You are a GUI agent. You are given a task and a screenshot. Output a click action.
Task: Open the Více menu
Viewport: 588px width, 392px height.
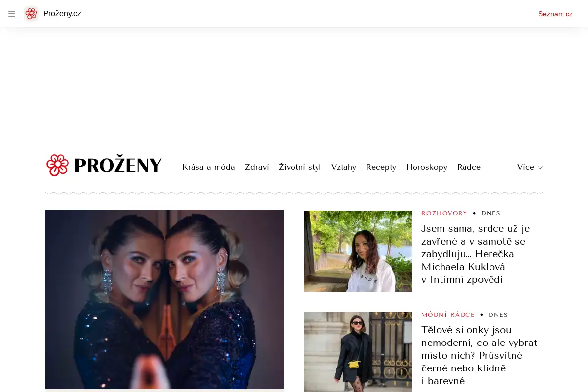[x=530, y=167]
